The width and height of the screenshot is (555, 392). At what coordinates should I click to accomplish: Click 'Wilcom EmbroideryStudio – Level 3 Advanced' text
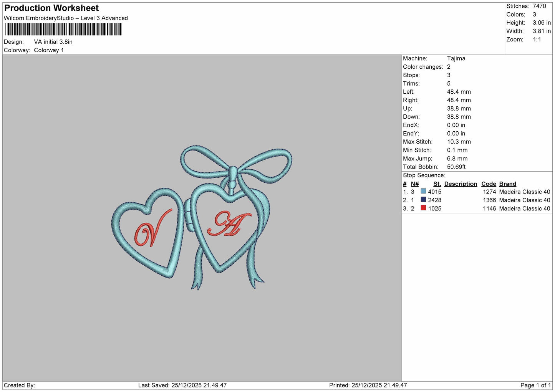tap(66, 18)
